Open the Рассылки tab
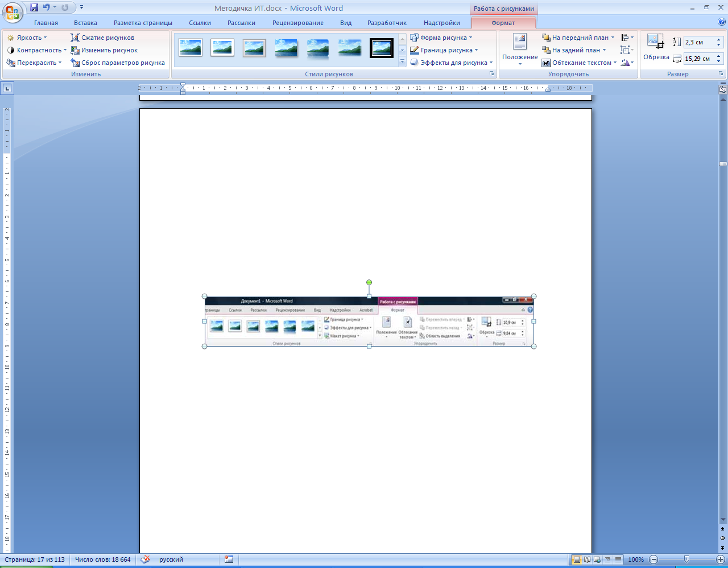This screenshot has width=728, height=568. tap(241, 23)
